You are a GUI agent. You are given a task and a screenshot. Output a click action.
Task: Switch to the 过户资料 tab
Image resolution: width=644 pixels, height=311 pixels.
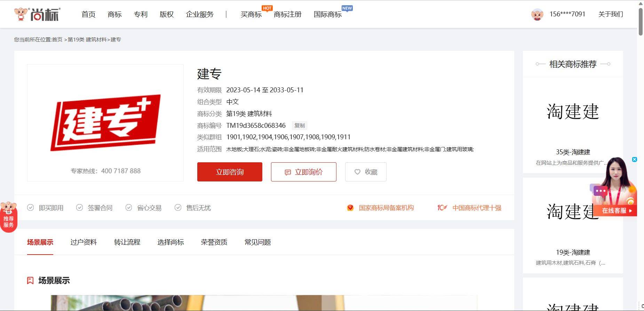[x=84, y=242]
